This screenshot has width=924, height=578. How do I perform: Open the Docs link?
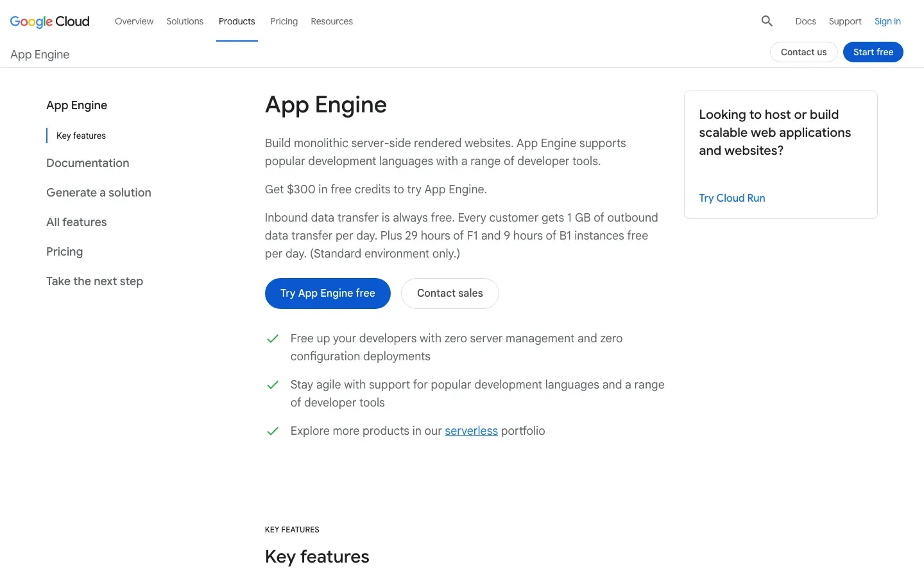tap(805, 21)
